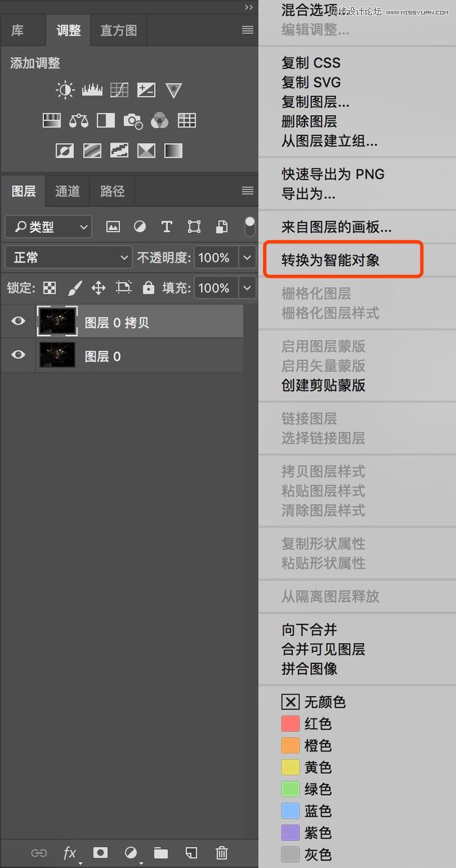Viewport: 456px width, 868px height.
Task: Toggle prevent artboard auto-nesting lock
Action: tap(124, 288)
